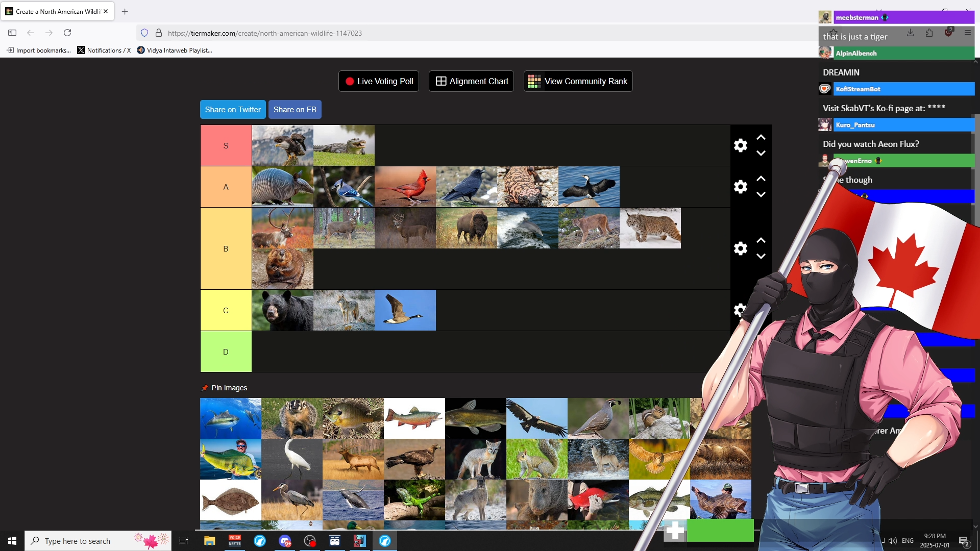
Task: Move S tier row down
Action: coord(761,153)
